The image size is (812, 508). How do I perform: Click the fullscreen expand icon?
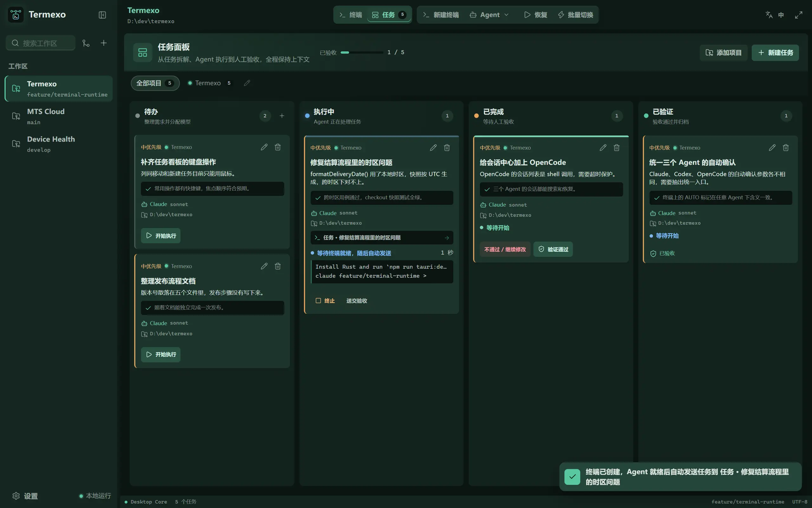799,15
